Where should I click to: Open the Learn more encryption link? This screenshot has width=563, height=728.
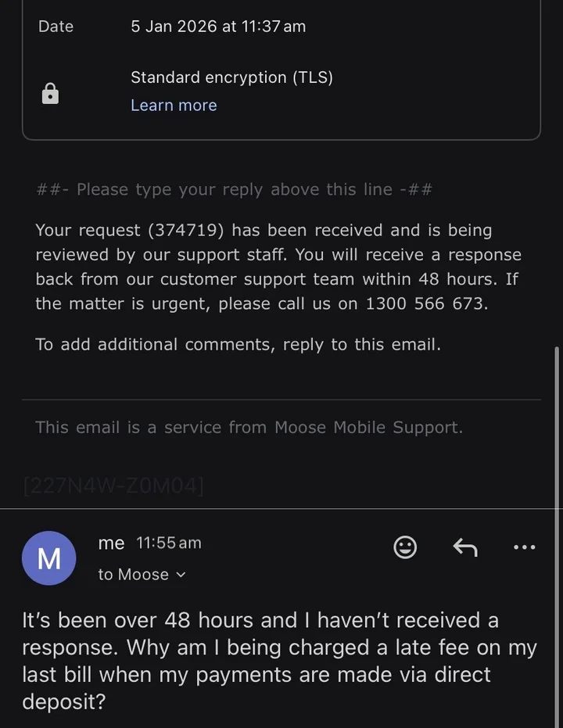tap(174, 106)
